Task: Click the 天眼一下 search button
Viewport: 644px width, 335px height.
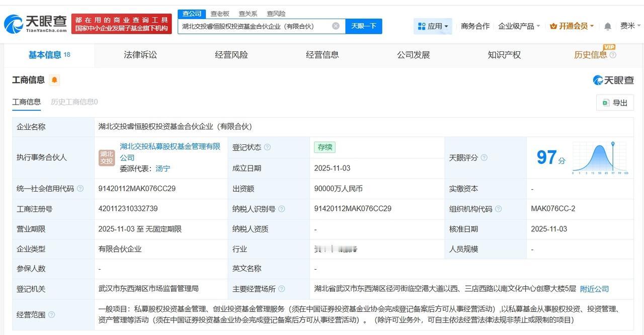Action: [364, 26]
